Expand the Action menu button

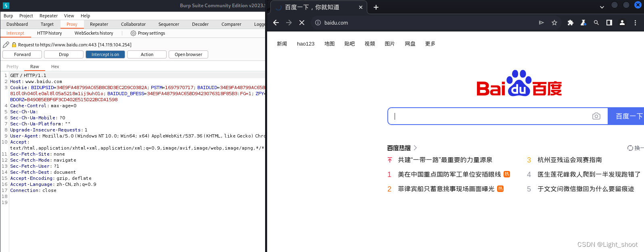point(147,54)
